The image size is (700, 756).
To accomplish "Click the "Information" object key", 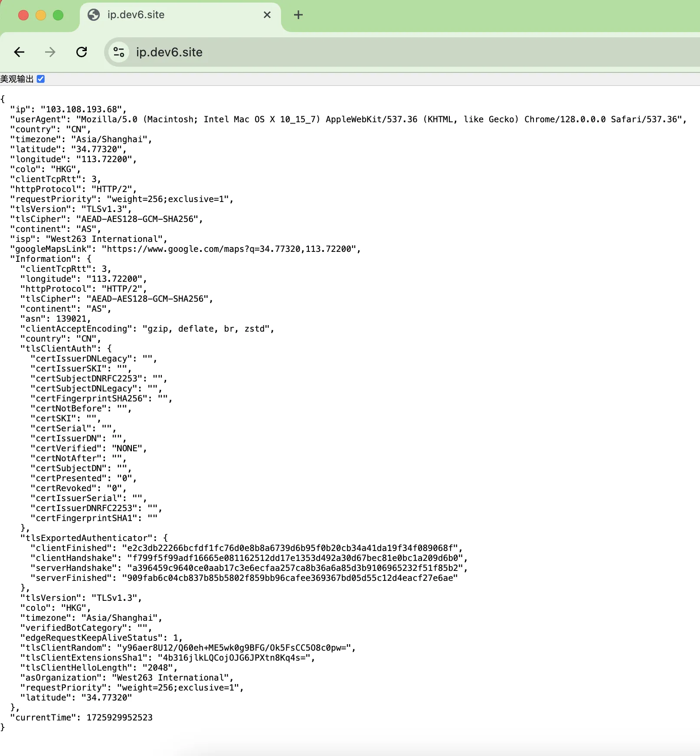I will pos(43,259).
